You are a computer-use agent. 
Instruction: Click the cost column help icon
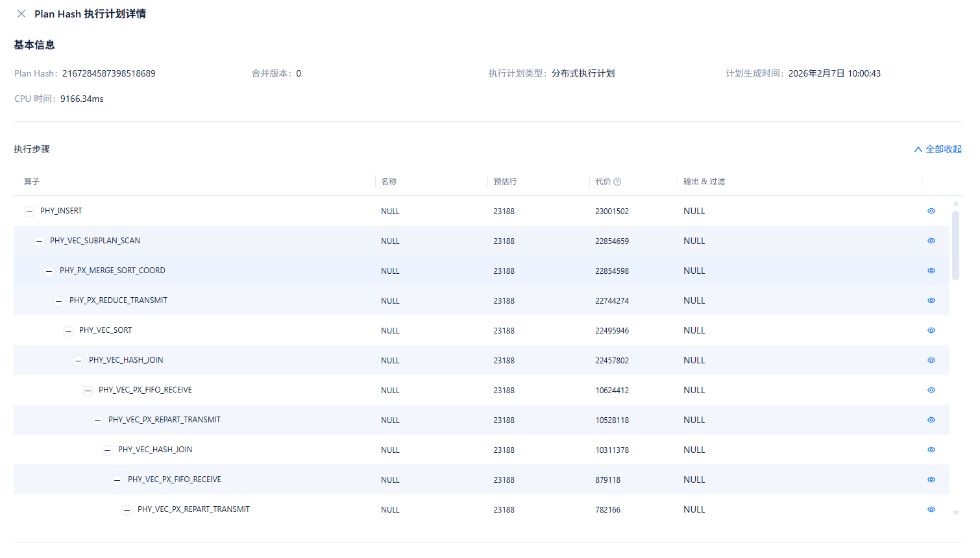pyautogui.click(x=617, y=182)
